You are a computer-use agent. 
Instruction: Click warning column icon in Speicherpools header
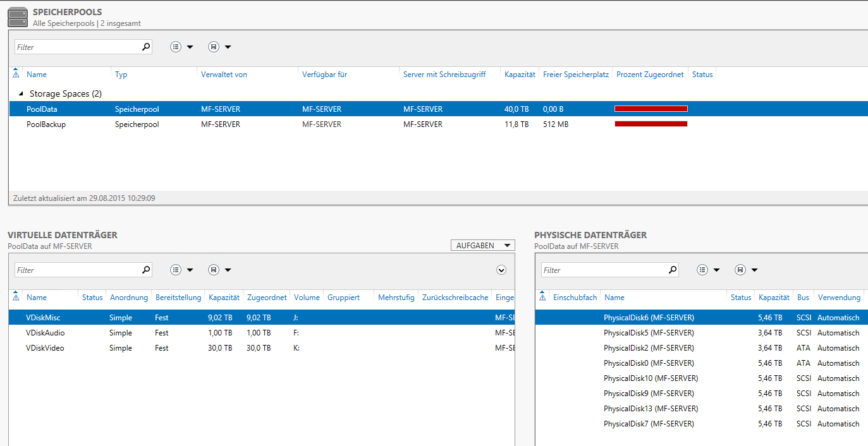point(16,75)
